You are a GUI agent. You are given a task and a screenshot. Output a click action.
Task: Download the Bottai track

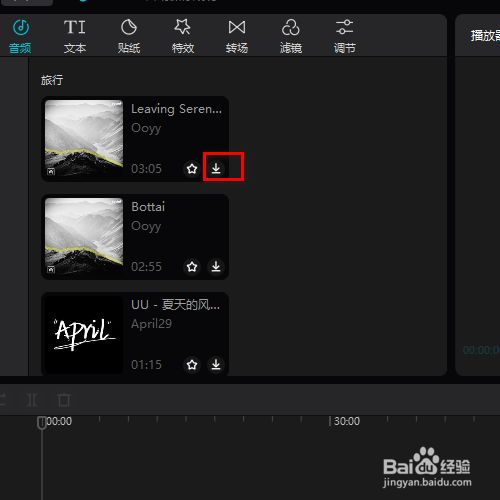(x=216, y=266)
